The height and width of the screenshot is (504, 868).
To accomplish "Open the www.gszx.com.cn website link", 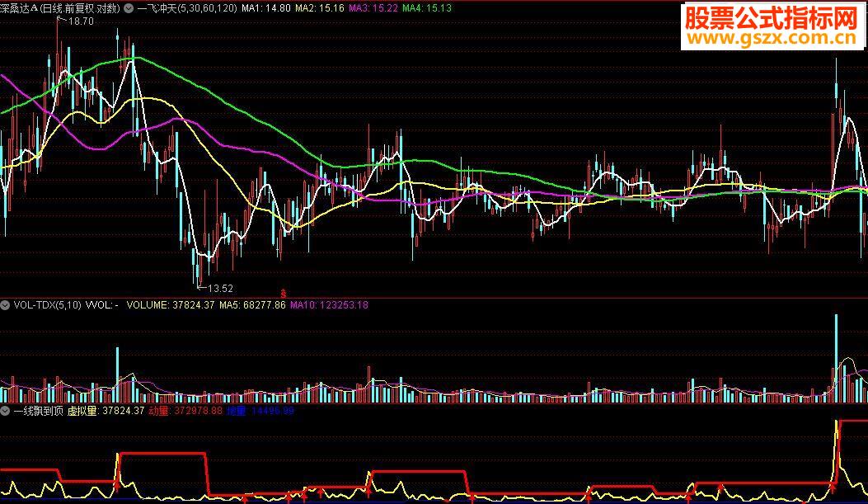I will (x=772, y=38).
